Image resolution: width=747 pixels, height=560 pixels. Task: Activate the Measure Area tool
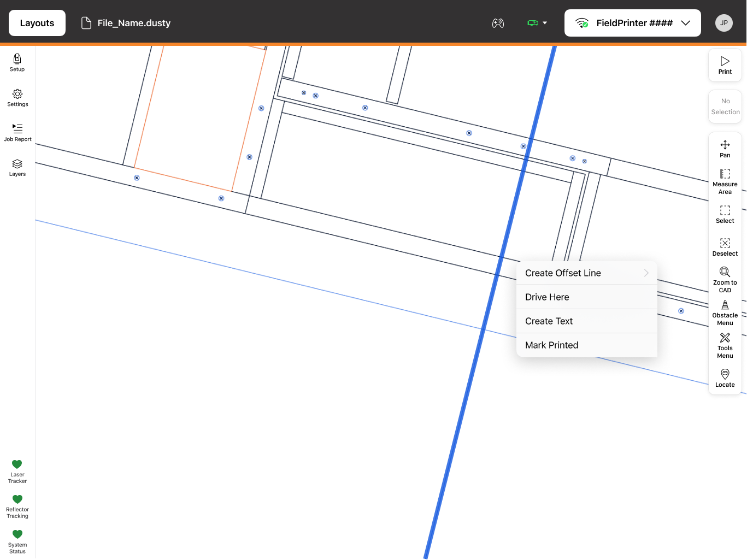(725, 182)
